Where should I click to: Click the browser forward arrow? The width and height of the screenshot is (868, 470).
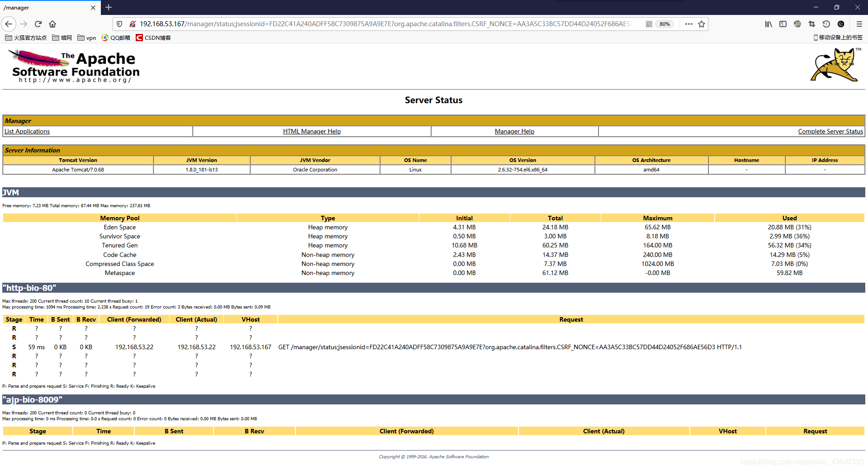click(x=24, y=24)
